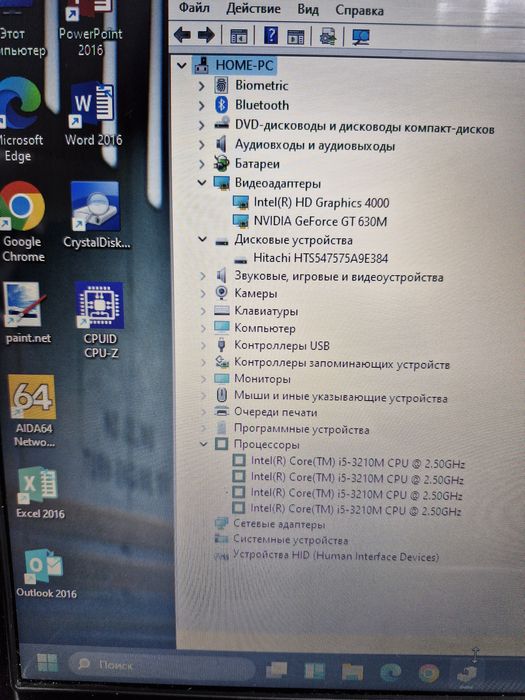Viewport: 525px width, 700px height.
Task: Expand the Клавиатуры category
Action: pos(203,311)
